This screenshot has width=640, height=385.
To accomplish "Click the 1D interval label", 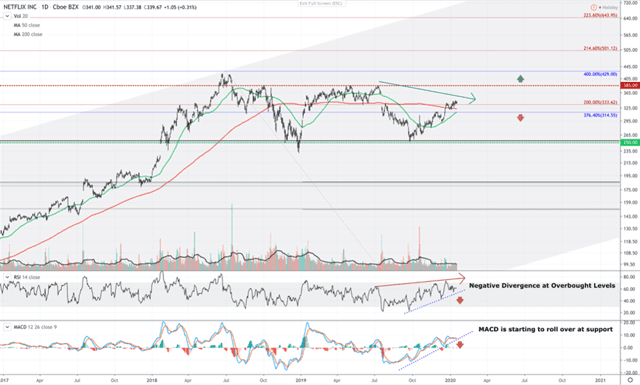I will click(44, 7).
